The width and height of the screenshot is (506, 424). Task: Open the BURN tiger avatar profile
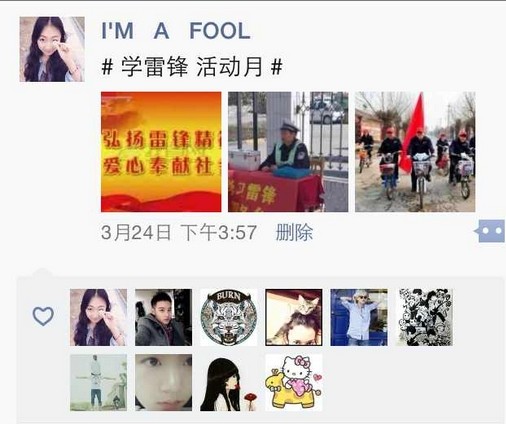(x=229, y=317)
